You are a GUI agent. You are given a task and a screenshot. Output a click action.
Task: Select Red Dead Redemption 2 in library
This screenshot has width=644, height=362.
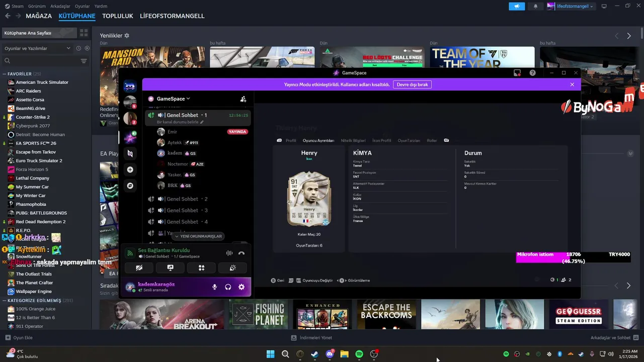[41, 222]
